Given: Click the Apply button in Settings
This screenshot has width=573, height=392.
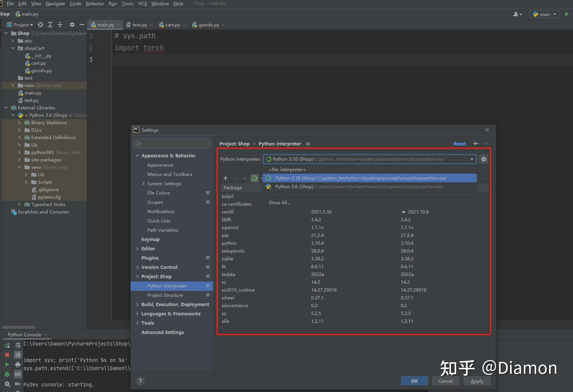Looking at the screenshot, I should click(477, 381).
